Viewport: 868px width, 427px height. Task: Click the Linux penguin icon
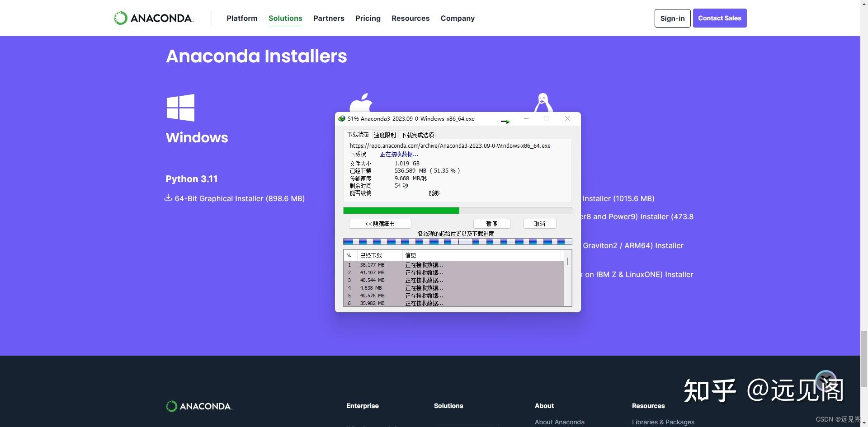click(542, 100)
